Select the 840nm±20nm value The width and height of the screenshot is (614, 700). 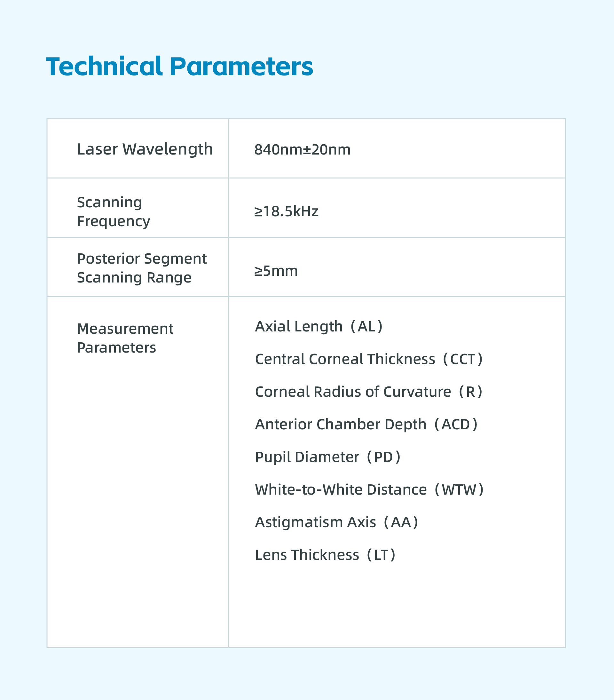tap(302, 150)
